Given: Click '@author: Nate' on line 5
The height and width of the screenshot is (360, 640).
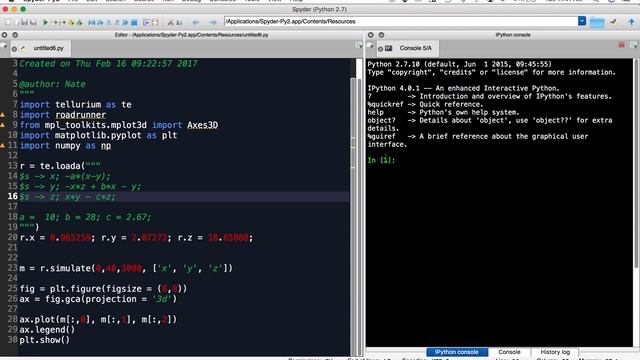Looking at the screenshot, I should point(53,84).
